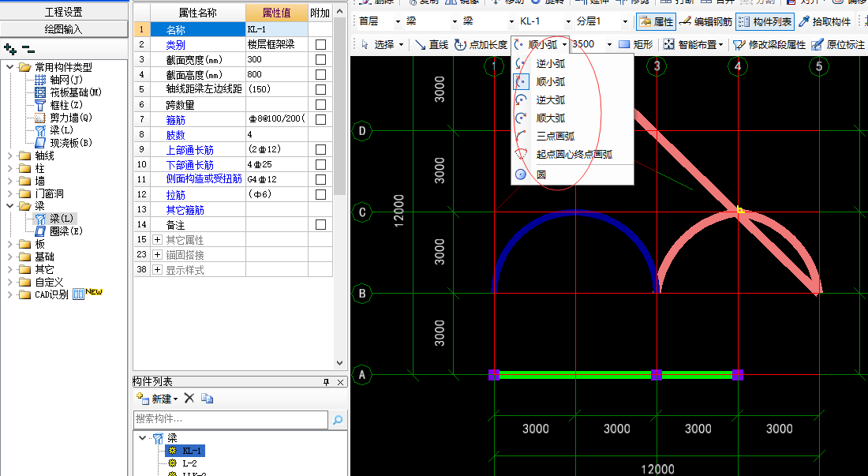Collapse the 常用构件类型 folder

10,67
